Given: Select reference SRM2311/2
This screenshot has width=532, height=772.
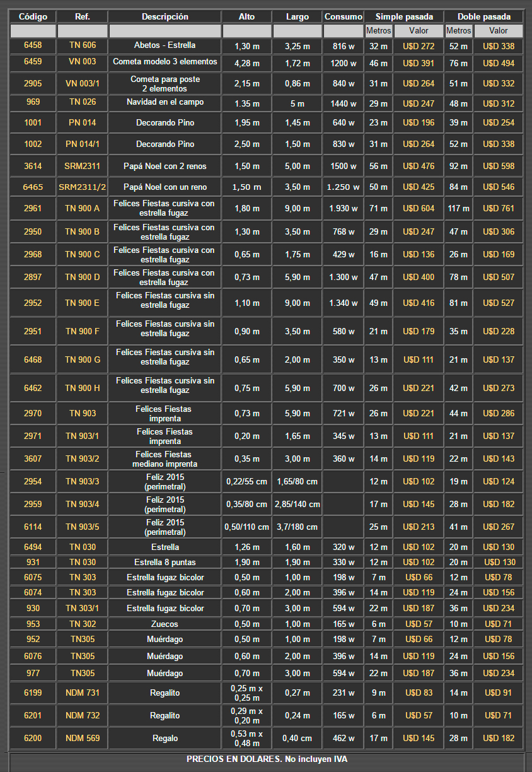Looking at the screenshot, I should 83,187.
